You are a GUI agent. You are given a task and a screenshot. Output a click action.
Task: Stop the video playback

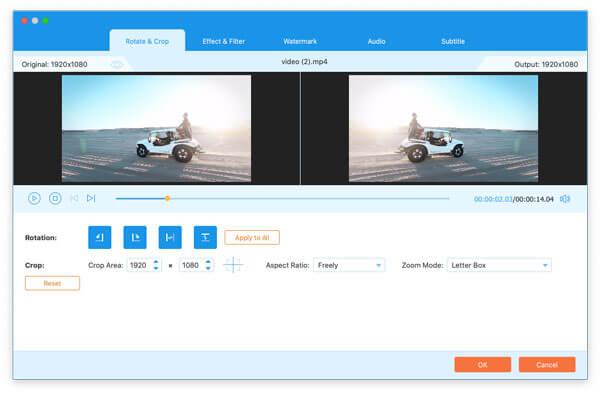[55, 198]
